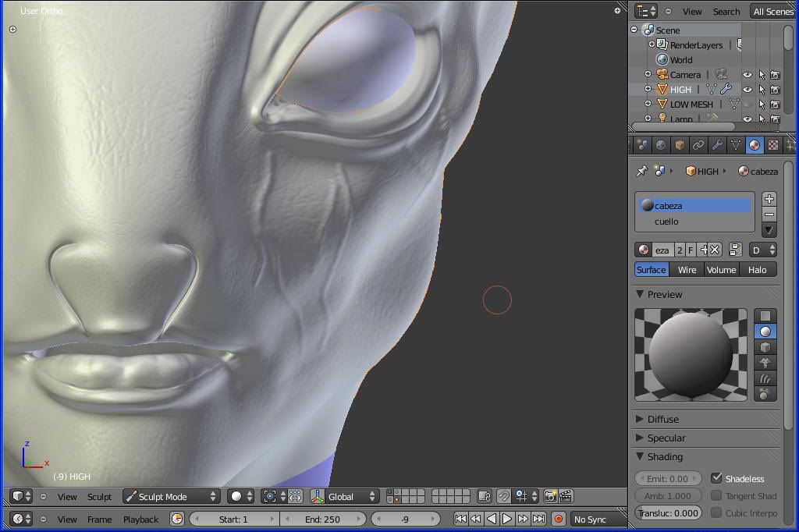Click the Transluc value slider
Screen dimensions: 799x532
[x=669, y=512]
